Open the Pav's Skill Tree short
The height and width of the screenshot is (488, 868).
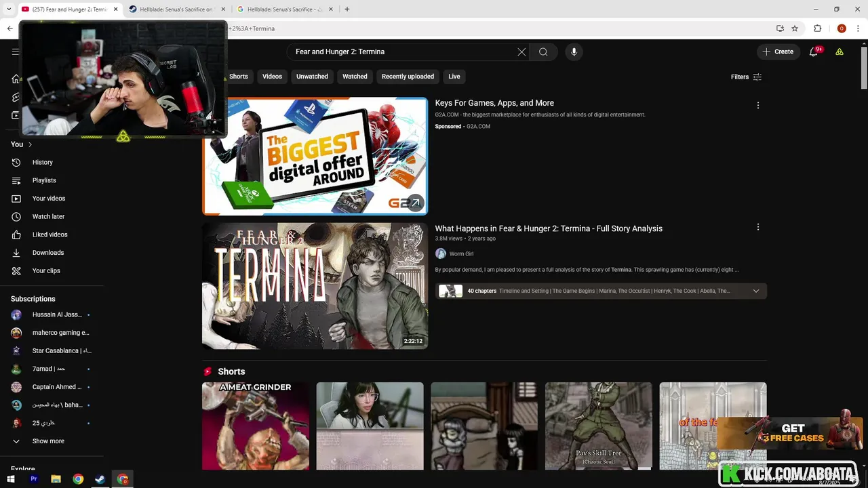[x=599, y=426]
